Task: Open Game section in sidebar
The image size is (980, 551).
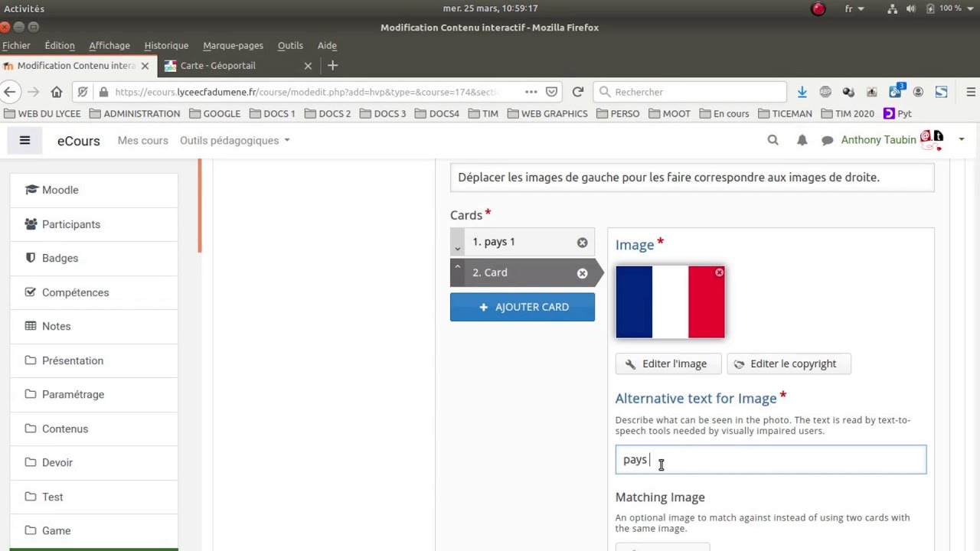Action: coord(93,530)
